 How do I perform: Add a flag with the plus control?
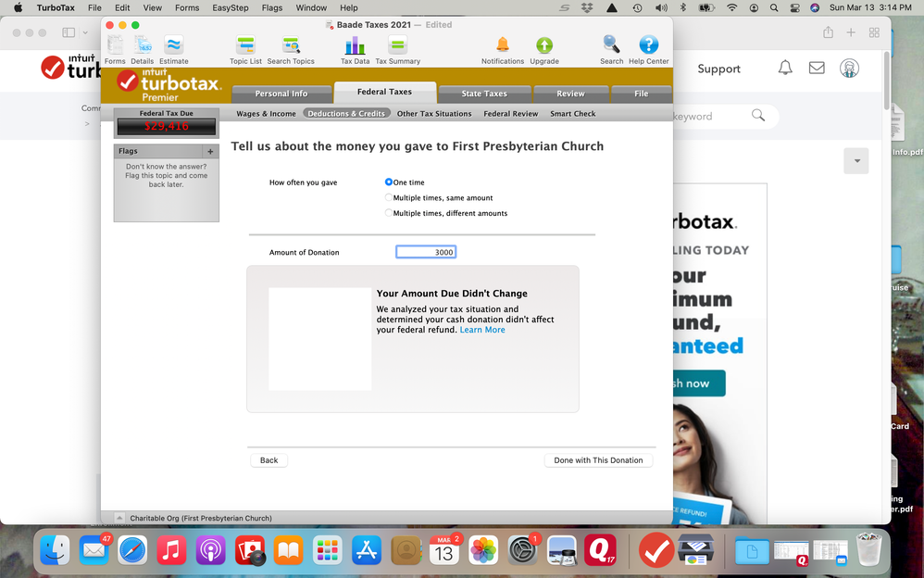tap(211, 150)
